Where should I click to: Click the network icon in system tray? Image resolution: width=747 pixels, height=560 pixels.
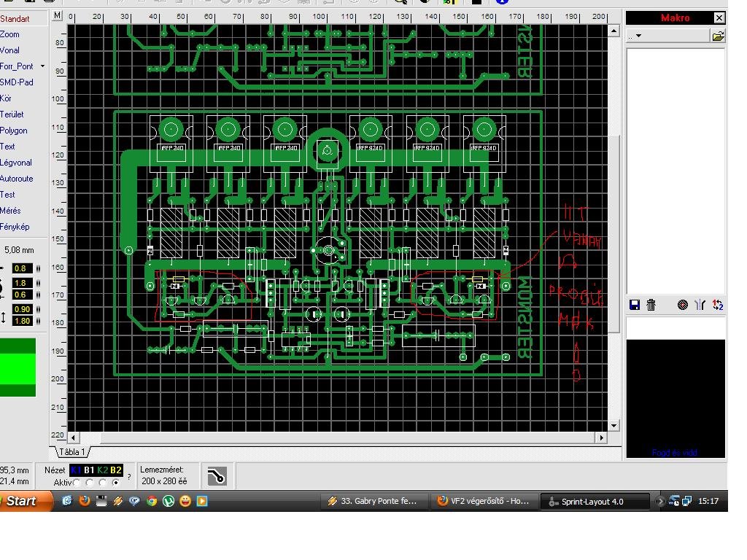pos(673,501)
